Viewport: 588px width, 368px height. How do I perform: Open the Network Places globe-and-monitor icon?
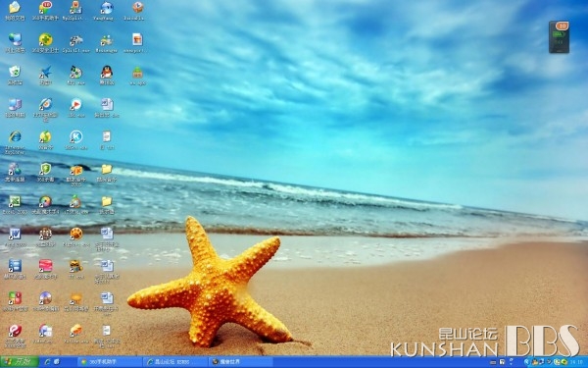pos(15,39)
